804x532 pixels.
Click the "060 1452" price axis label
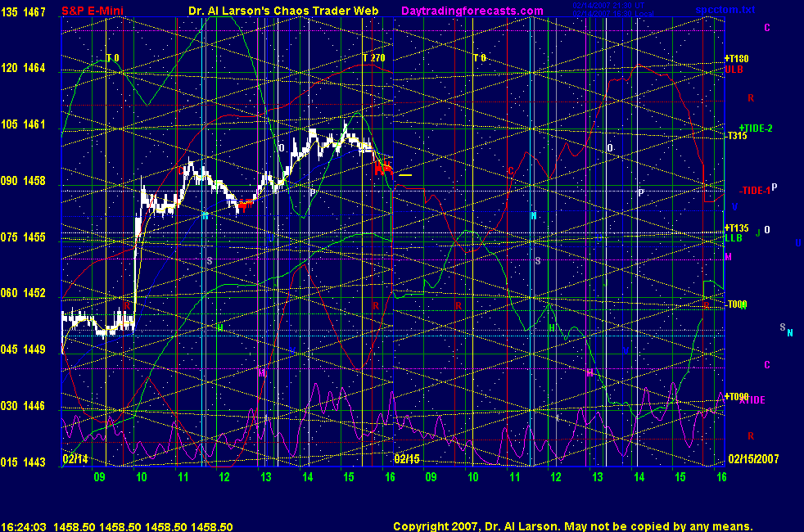coord(23,293)
